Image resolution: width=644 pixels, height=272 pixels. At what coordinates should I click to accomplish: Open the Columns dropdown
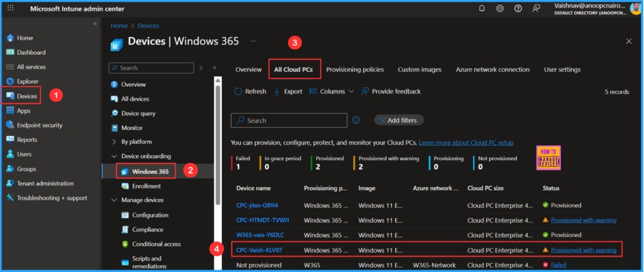click(x=332, y=92)
